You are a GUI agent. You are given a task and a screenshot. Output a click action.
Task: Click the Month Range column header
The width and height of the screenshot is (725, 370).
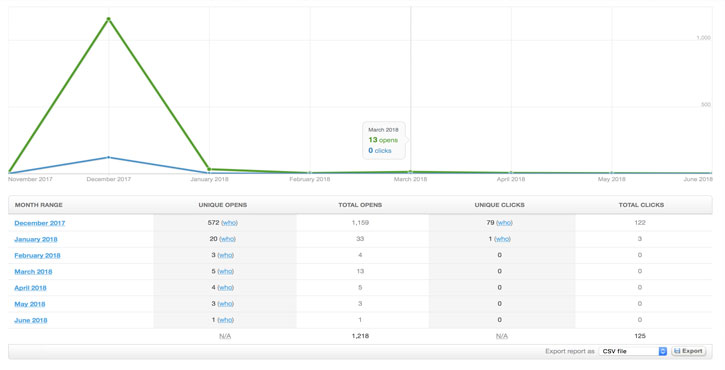[x=38, y=205]
